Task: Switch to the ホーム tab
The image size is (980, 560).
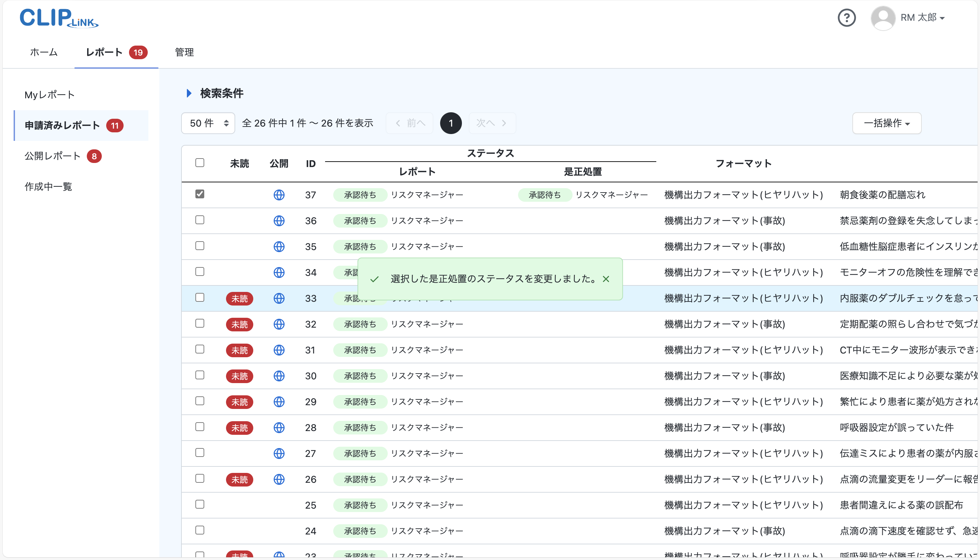Action: [x=43, y=52]
